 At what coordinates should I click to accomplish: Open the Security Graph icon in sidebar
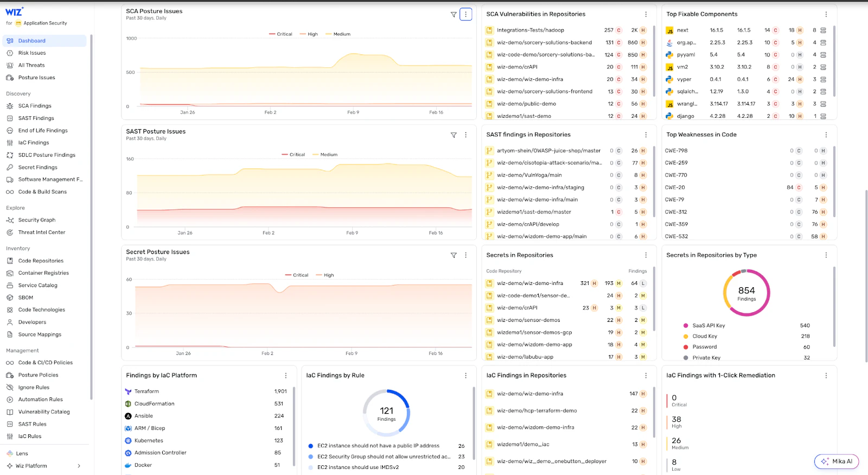10,220
